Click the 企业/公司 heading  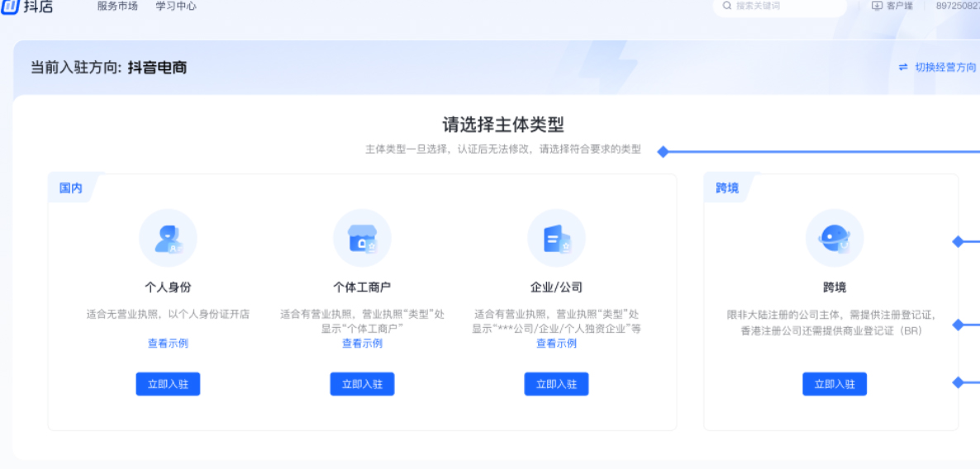(556, 287)
